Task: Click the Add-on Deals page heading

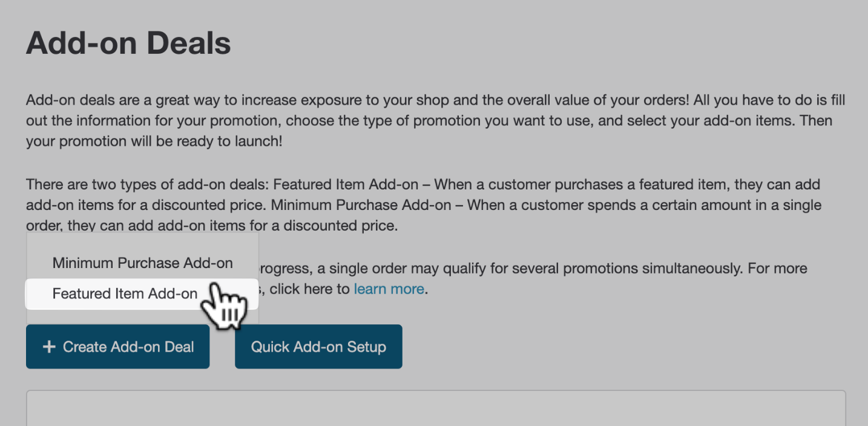Action: [128, 44]
